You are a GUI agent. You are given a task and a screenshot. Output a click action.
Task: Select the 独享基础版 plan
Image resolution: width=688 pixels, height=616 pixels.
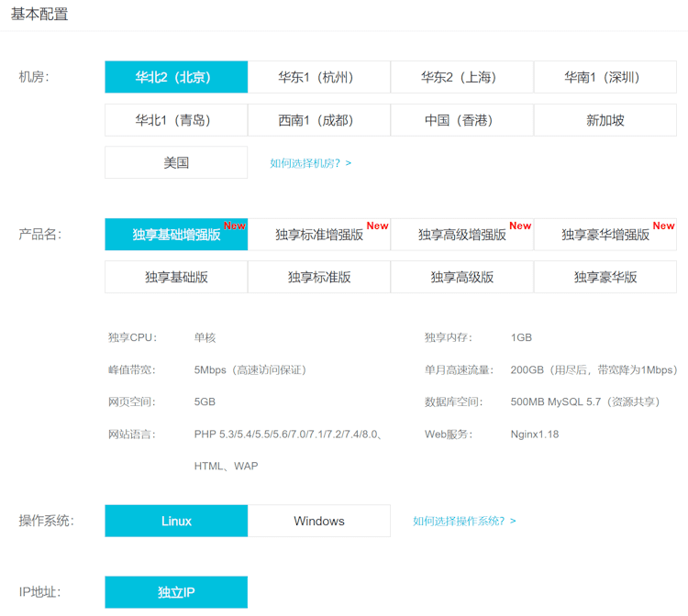coord(176,277)
